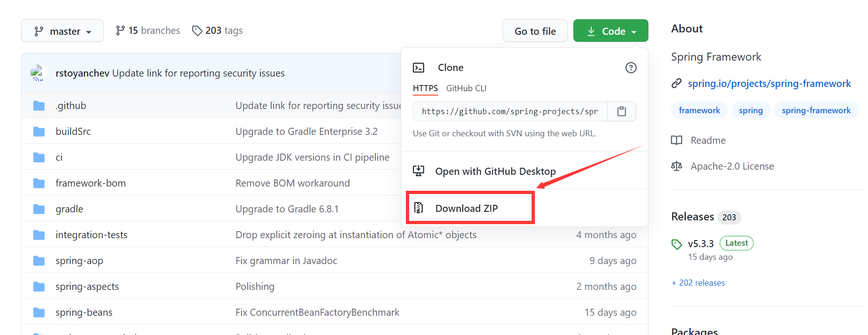
Task: Click the Clone help question mark icon
Action: click(x=631, y=68)
